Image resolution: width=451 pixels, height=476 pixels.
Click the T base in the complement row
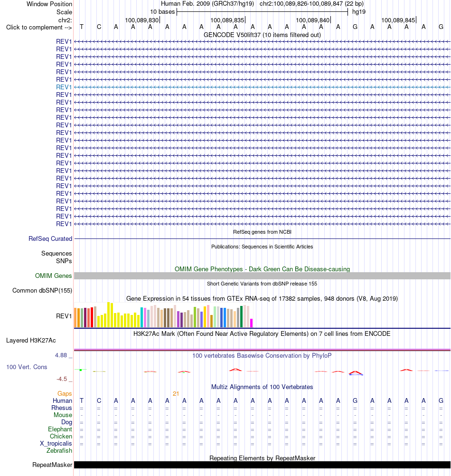[x=82, y=27]
